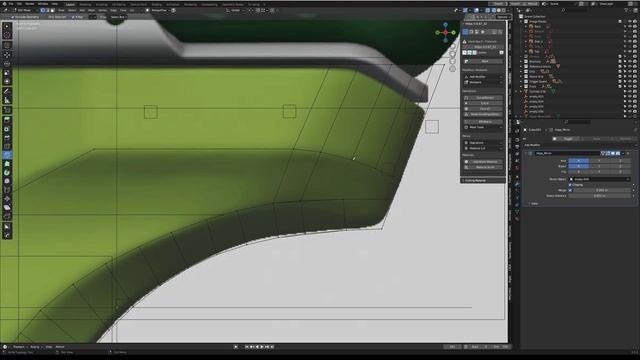Screen dimensions: 640x360
Task: Open the Edit Mode dropdown
Action: [23, 10]
